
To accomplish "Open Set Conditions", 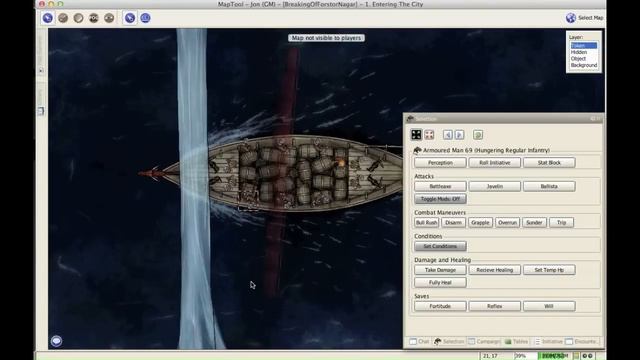I will (440, 246).
